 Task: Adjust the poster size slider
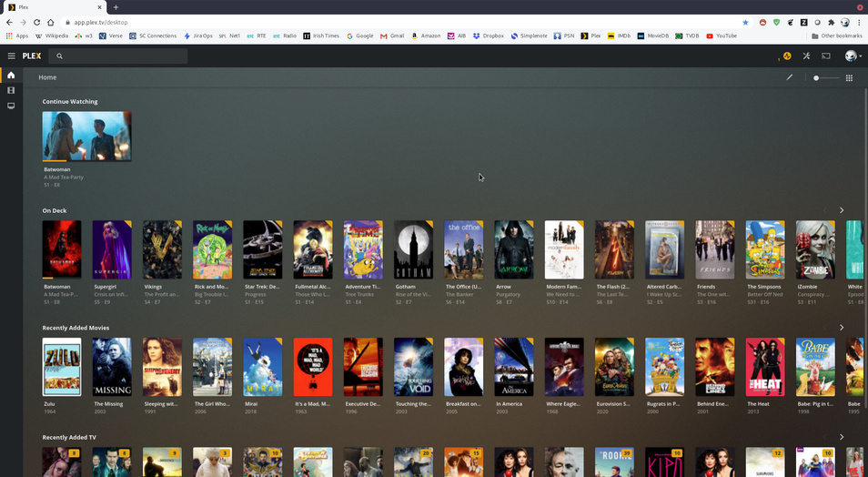(826, 78)
